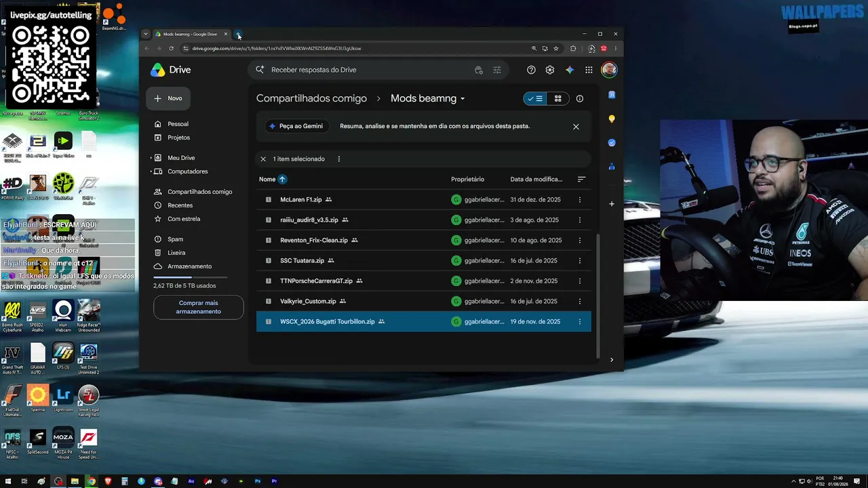Open more actions for Valkyrie_Custom.zip

pyautogui.click(x=580, y=301)
